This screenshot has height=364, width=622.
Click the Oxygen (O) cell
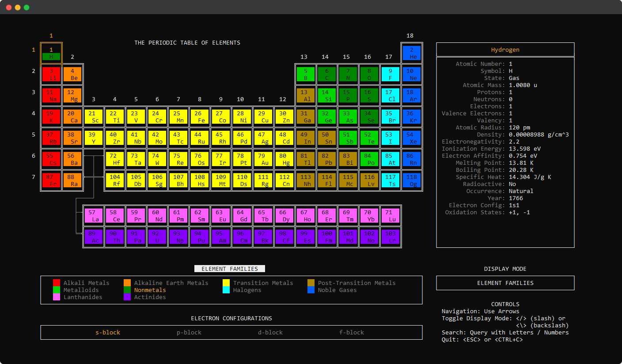click(369, 74)
